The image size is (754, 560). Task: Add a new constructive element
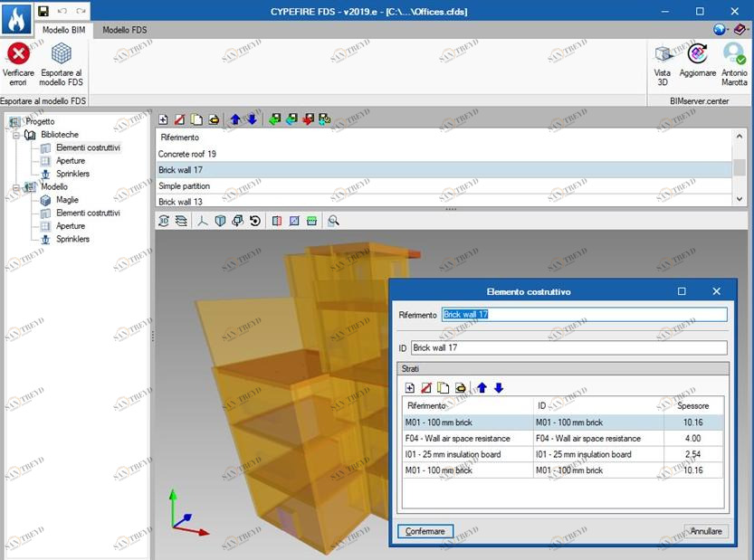coord(163,118)
